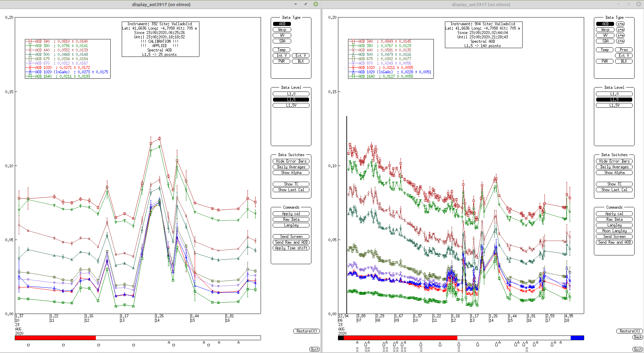
Task: Toggle Show Alpha in left window
Action: pos(291,173)
